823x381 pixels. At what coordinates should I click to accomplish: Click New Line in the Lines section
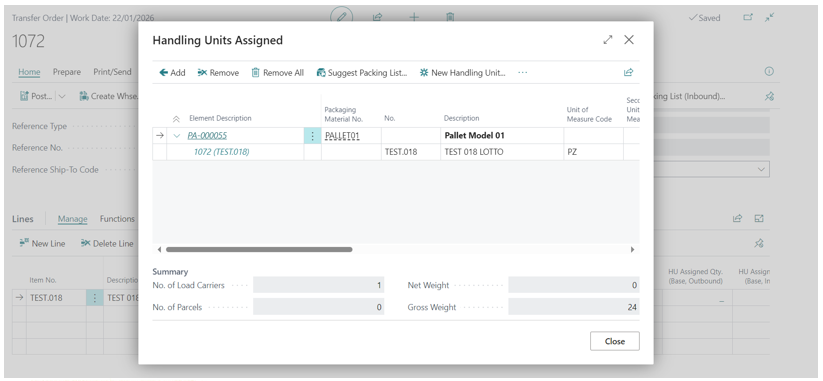42,244
